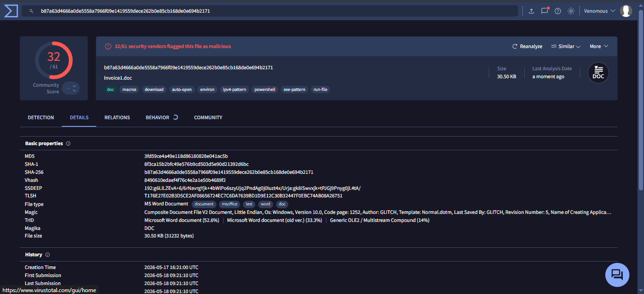Click the Magika value DOC
The image size is (644, 294).
coord(149,228)
